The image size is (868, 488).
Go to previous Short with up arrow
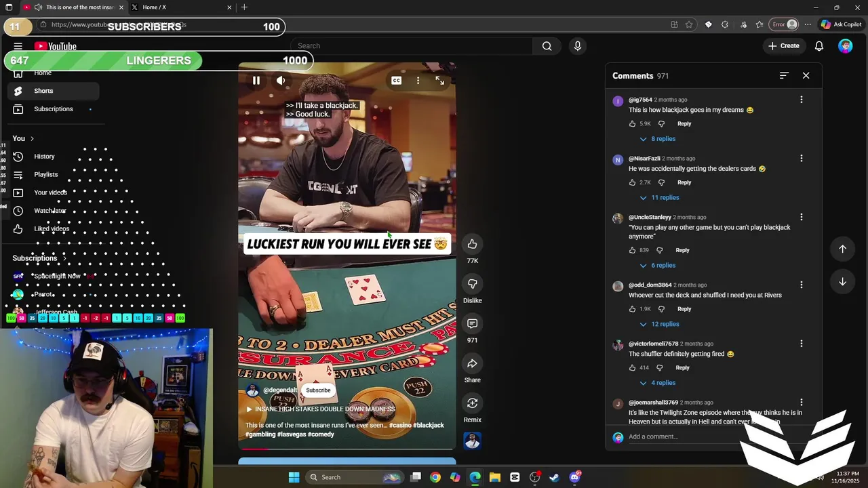click(842, 249)
